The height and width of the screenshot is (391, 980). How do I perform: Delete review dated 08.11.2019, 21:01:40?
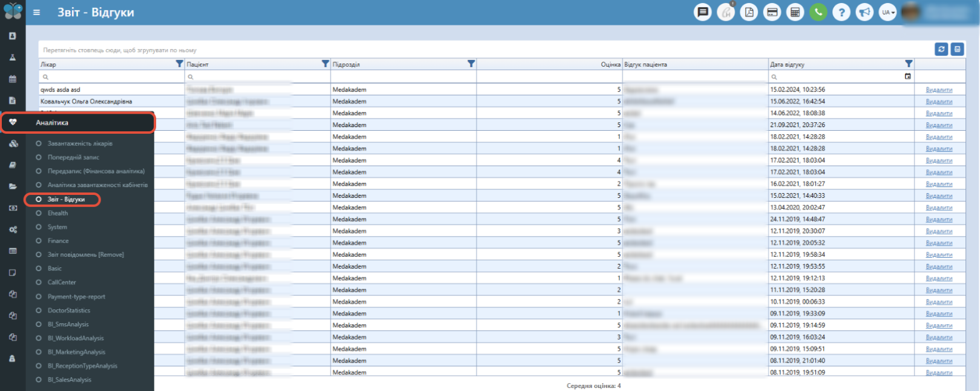tap(939, 361)
